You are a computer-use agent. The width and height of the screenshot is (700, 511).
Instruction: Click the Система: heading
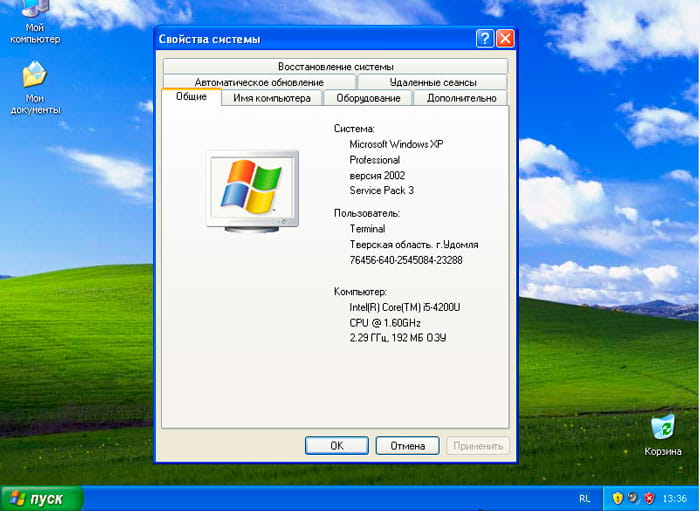click(x=354, y=129)
